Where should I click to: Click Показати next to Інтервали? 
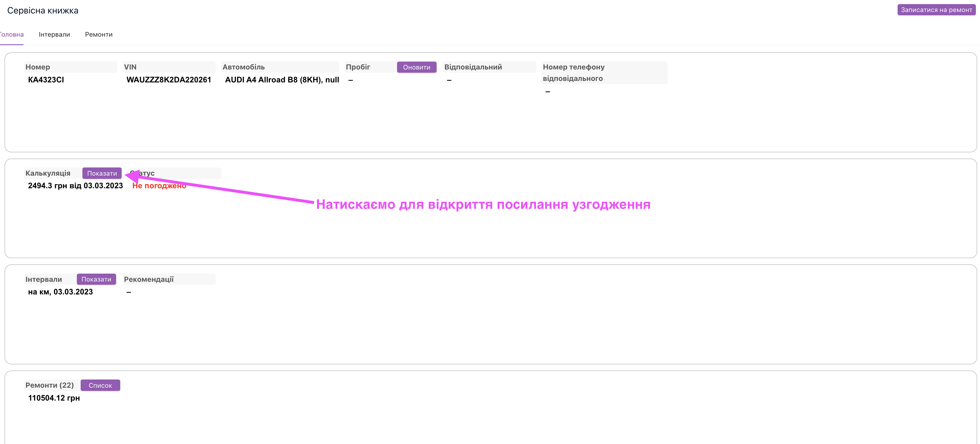(x=96, y=279)
